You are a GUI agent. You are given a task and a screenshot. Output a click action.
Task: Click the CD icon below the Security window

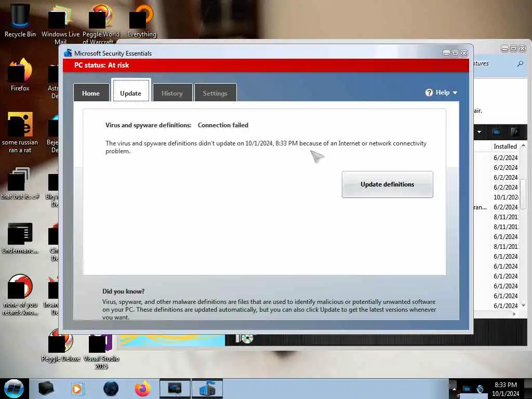247,338
